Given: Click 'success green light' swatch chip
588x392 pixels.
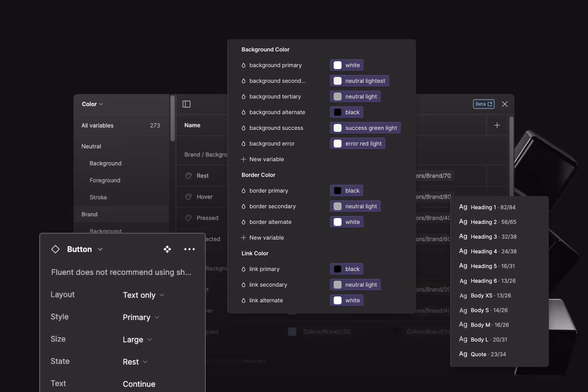Looking at the screenshot, I should (x=366, y=128).
